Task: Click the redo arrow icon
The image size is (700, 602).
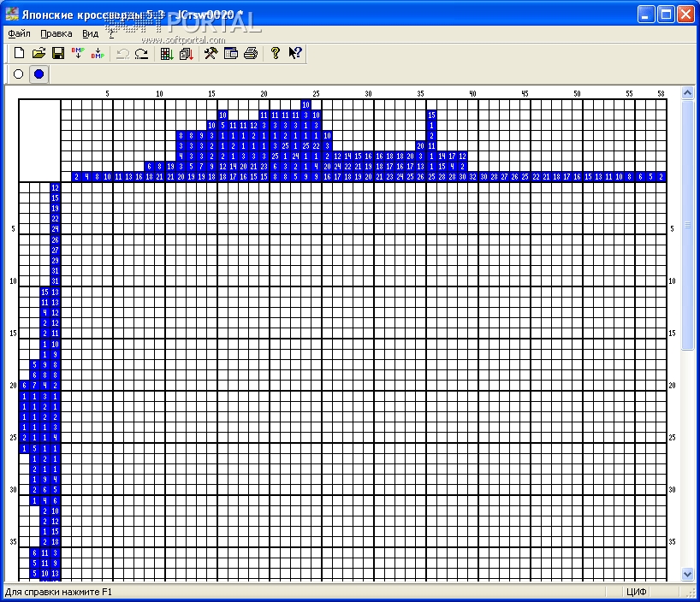Action: [x=142, y=54]
